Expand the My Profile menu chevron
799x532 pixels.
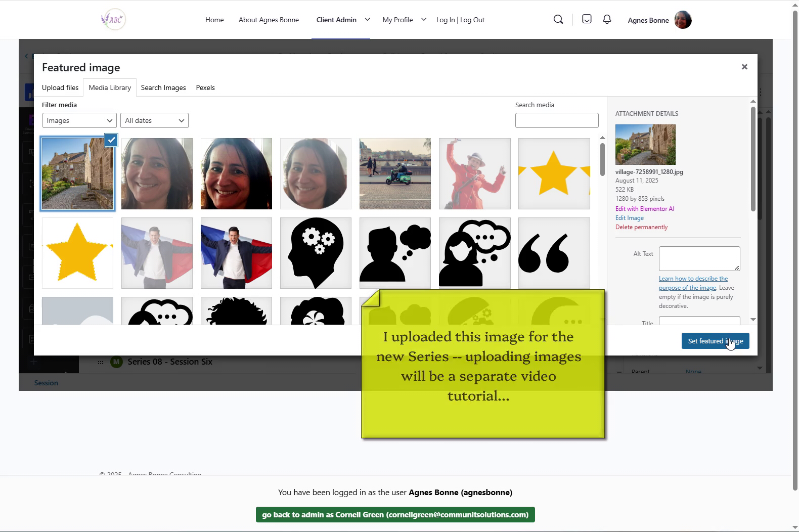[x=424, y=20]
